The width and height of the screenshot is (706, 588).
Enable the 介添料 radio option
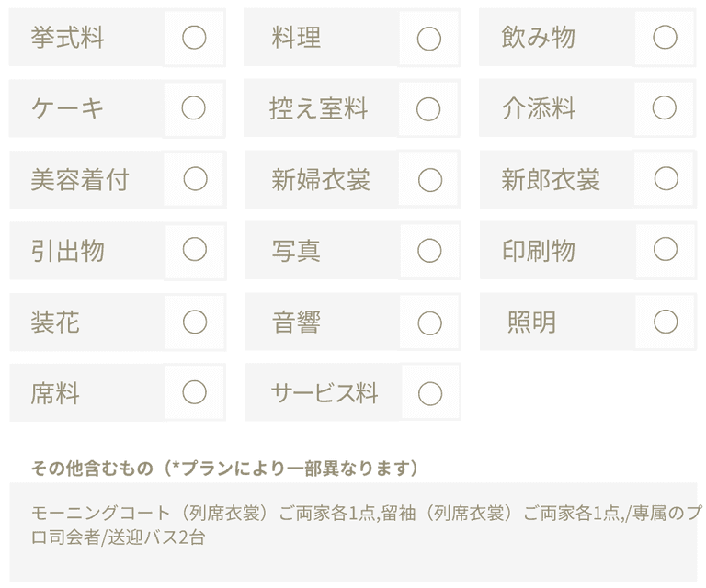coord(665,108)
